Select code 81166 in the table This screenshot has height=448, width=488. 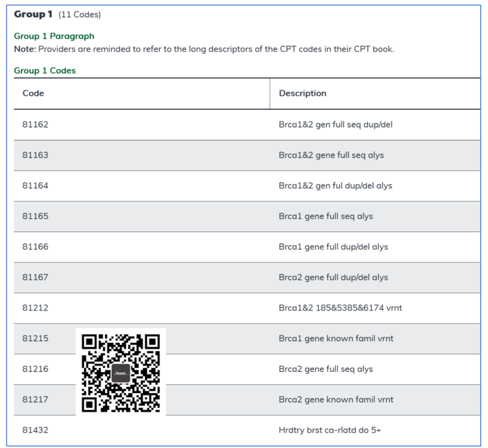(x=35, y=247)
